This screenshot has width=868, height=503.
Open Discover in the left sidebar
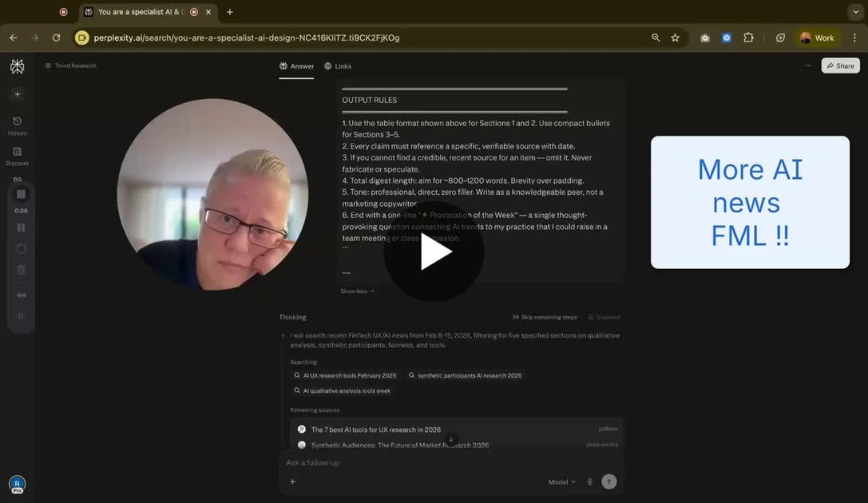17,156
